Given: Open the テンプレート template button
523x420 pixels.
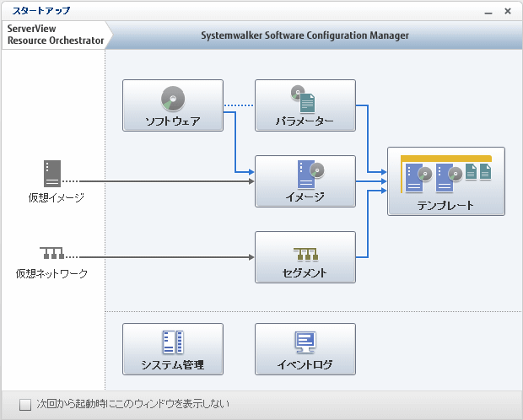Looking at the screenshot, I should coord(446,181).
